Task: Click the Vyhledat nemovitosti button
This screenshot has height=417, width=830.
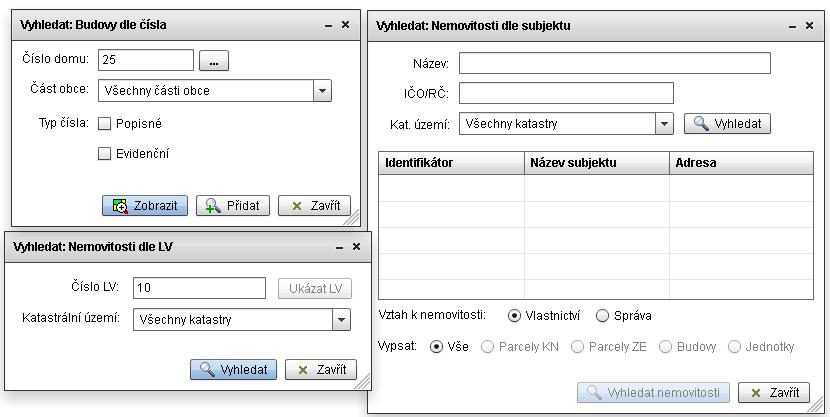Action: 653,393
